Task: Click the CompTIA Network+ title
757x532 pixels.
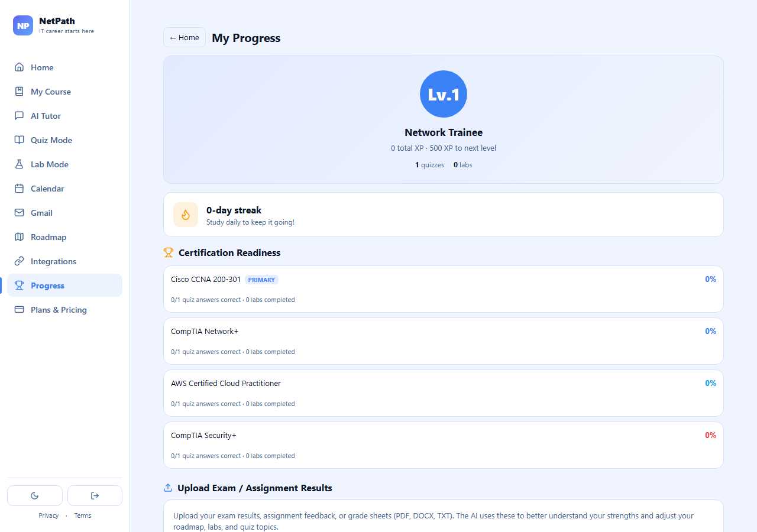Action: [x=205, y=331]
